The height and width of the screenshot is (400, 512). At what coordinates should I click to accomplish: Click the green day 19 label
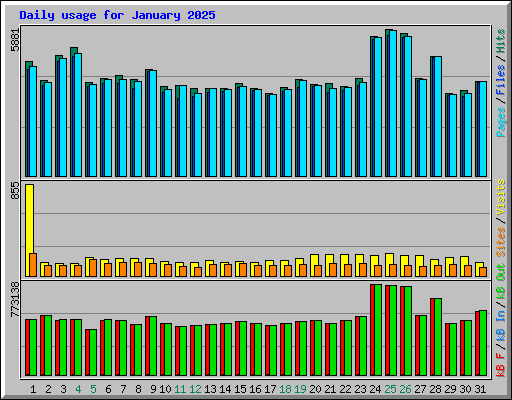300,389
